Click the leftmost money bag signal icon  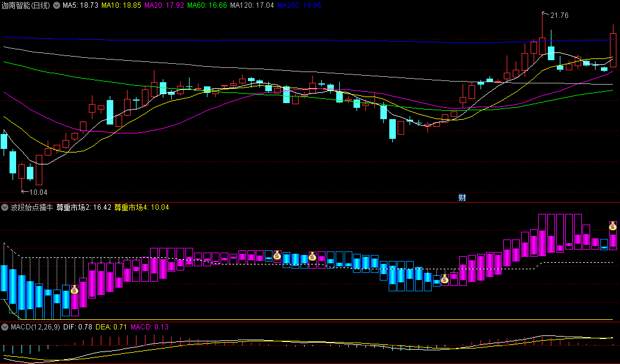[x=75, y=290]
